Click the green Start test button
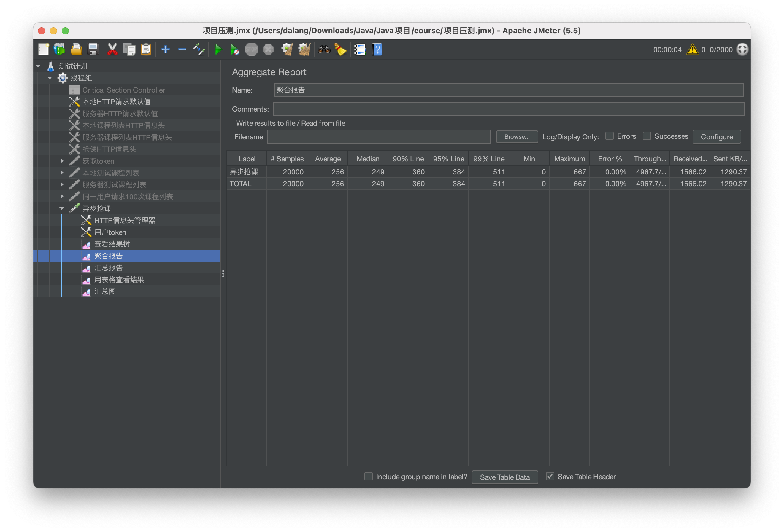This screenshot has height=532, width=784. (x=218, y=50)
